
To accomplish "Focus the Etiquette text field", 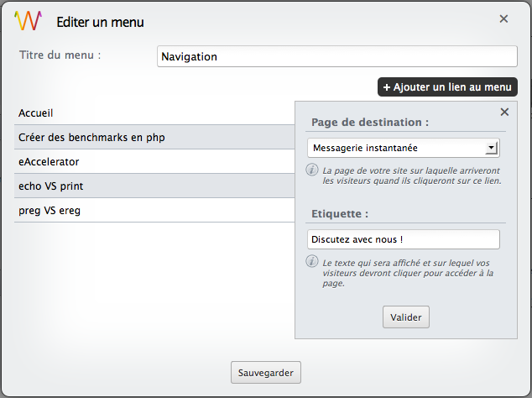I will [404, 239].
